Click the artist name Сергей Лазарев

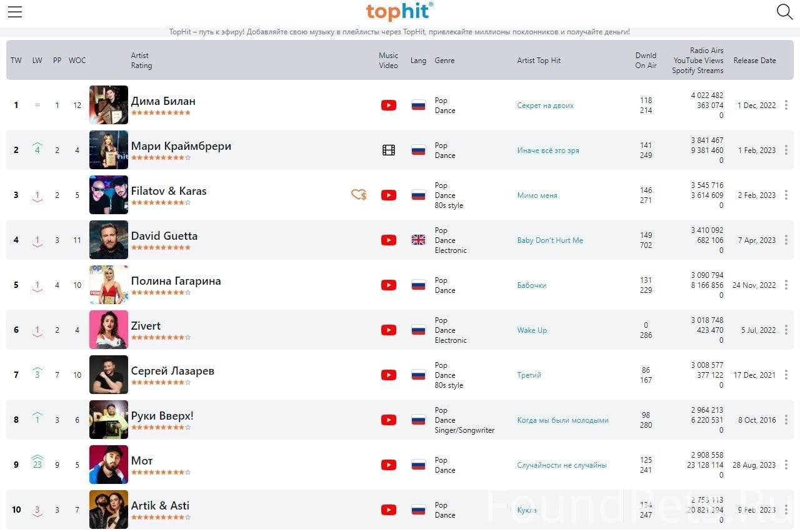click(172, 371)
